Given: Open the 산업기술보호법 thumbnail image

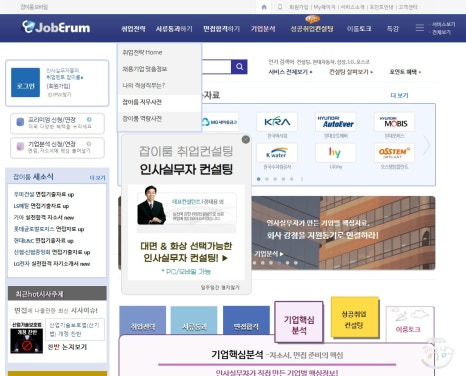Looking at the screenshot, I should point(27,337).
